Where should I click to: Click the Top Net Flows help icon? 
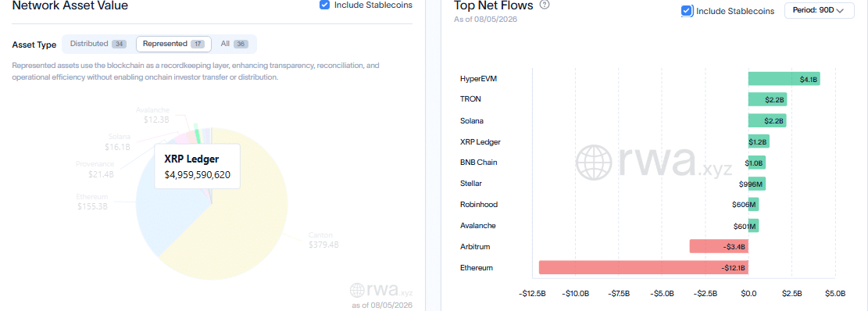click(545, 5)
